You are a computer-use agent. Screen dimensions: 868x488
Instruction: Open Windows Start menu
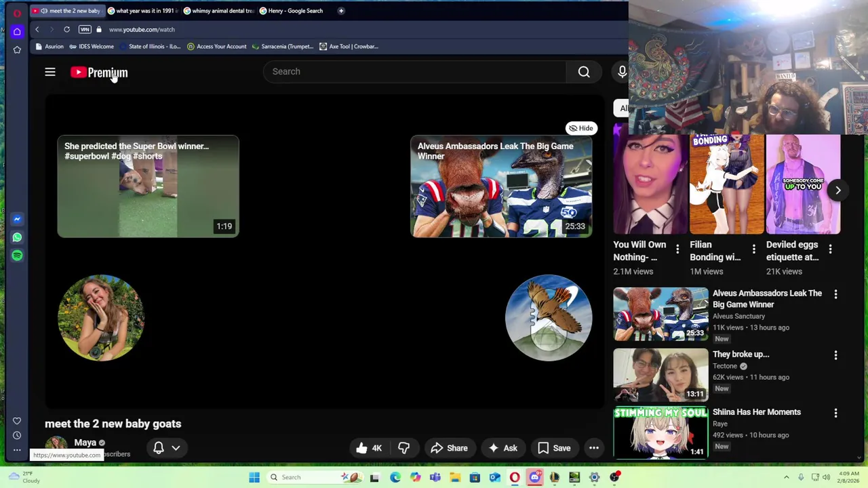click(254, 477)
